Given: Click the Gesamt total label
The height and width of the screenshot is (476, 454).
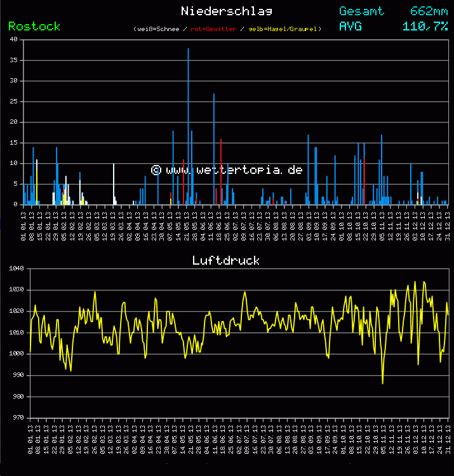Looking at the screenshot, I should [361, 11].
